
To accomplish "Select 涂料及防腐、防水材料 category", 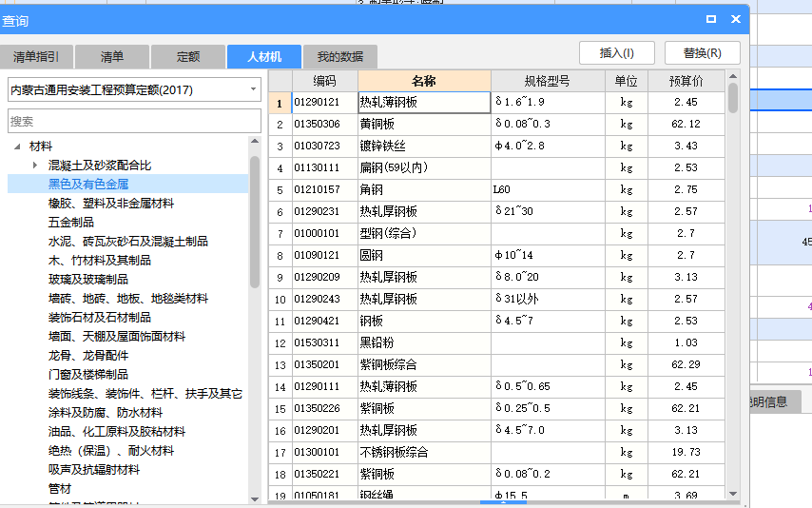I will (x=106, y=413).
